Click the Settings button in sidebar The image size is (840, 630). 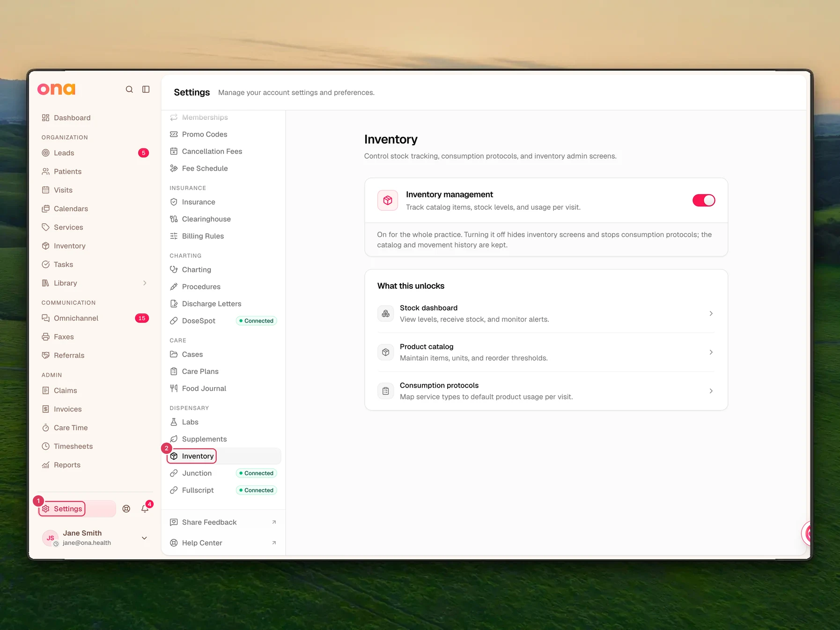77,509
